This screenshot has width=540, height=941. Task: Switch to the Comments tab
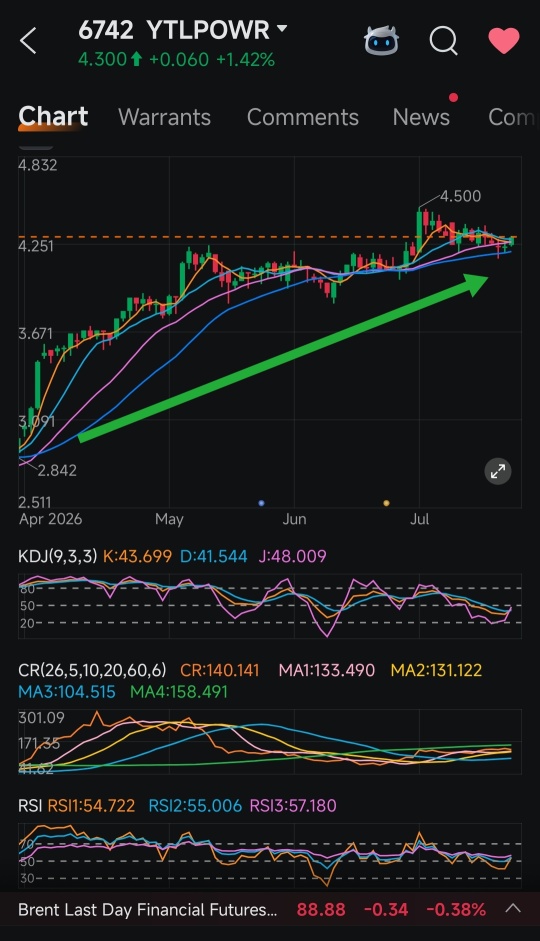point(302,117)
